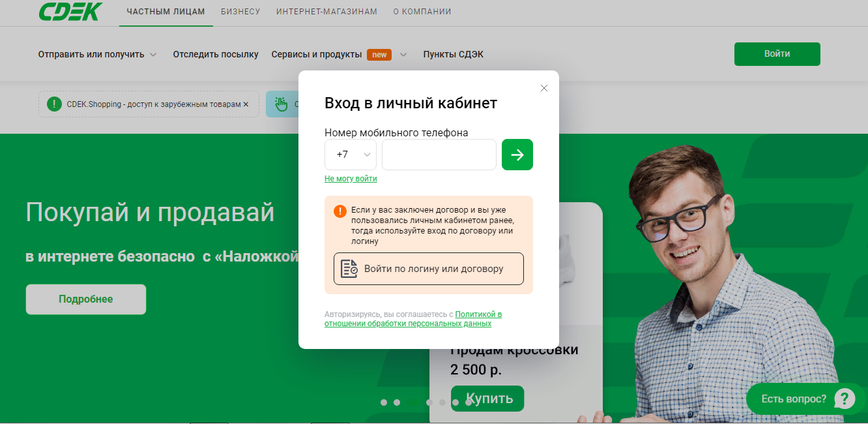Open the 'Интернет-магазинам' tab
This screenshot has height=424, width=868.
(x=326, y=12)
